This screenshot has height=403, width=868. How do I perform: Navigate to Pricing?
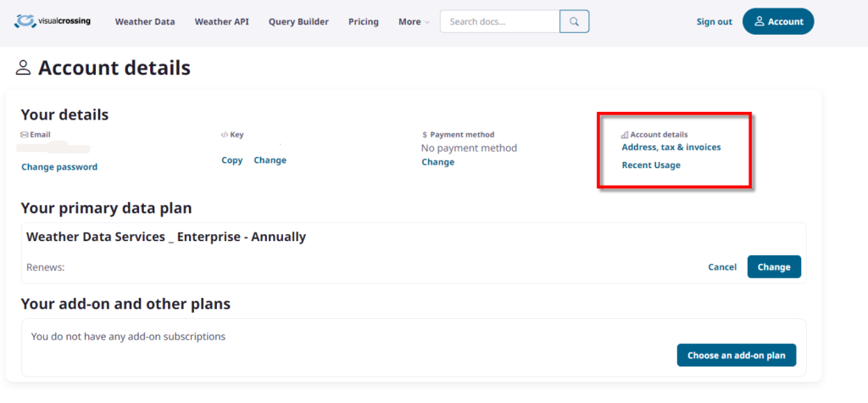pyautogui.click(x=364, y=22)
